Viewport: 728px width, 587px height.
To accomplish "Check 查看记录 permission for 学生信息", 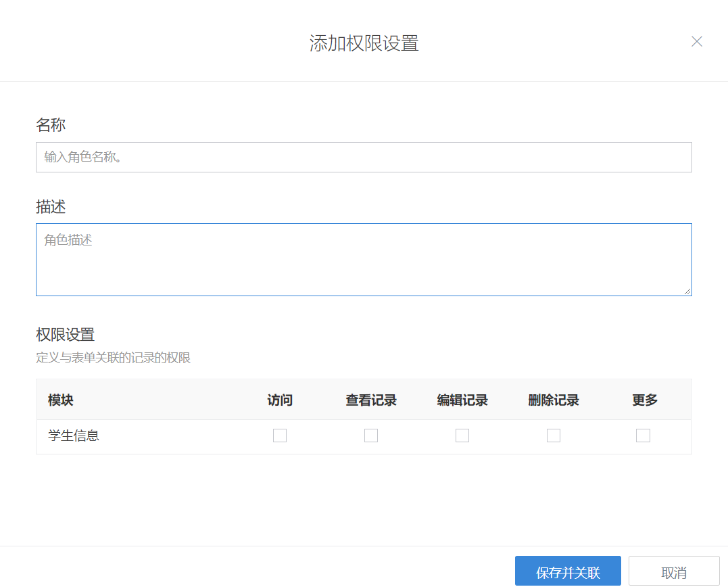I will tap(371, 436).
